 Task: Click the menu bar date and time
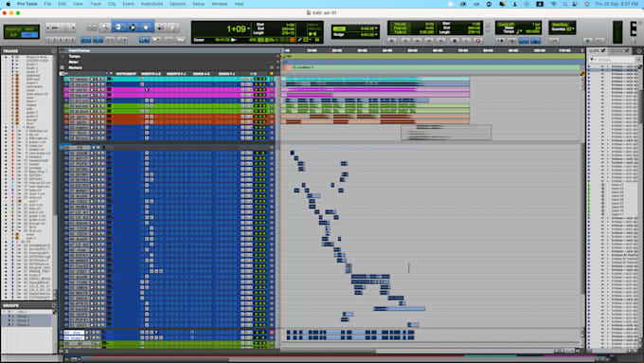tap(616, 4)
